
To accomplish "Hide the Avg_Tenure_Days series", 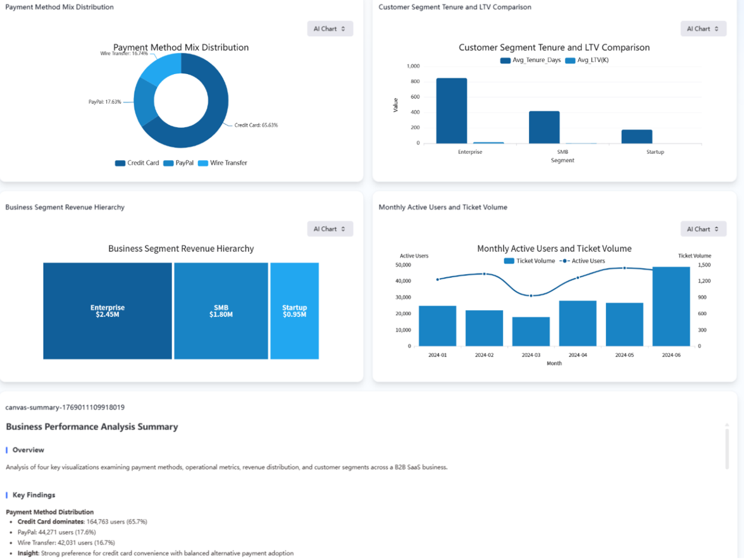I will point(530,59).
